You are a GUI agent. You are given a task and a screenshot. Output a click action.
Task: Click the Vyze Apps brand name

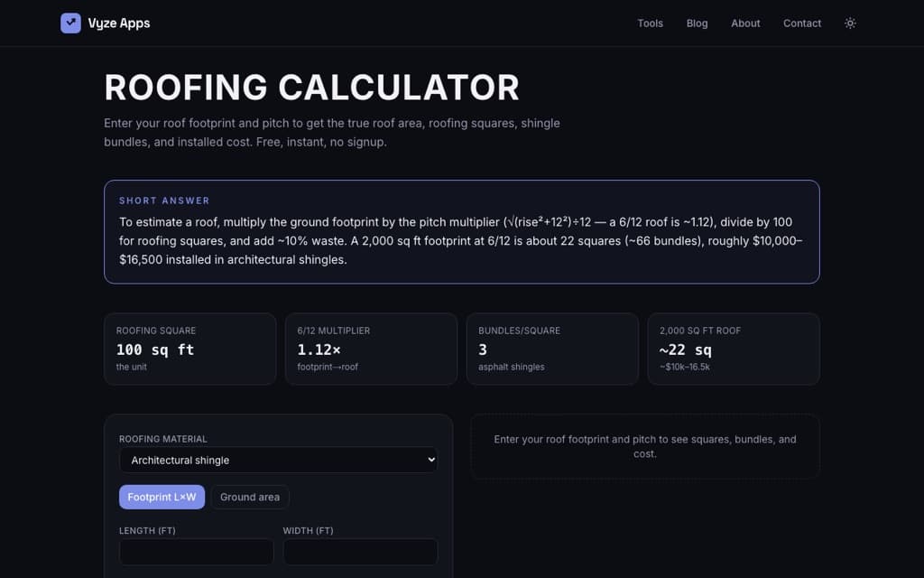click(119, 23)
